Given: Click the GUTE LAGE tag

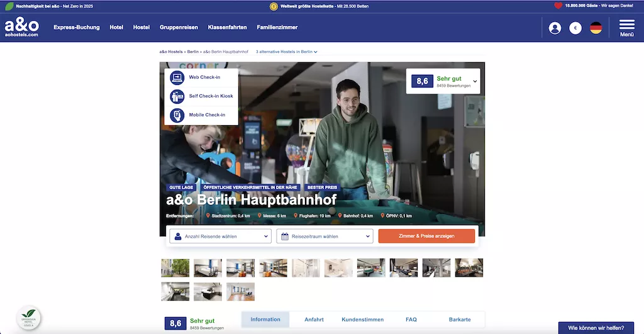Looking at the screenshot, I should point(181,187).
